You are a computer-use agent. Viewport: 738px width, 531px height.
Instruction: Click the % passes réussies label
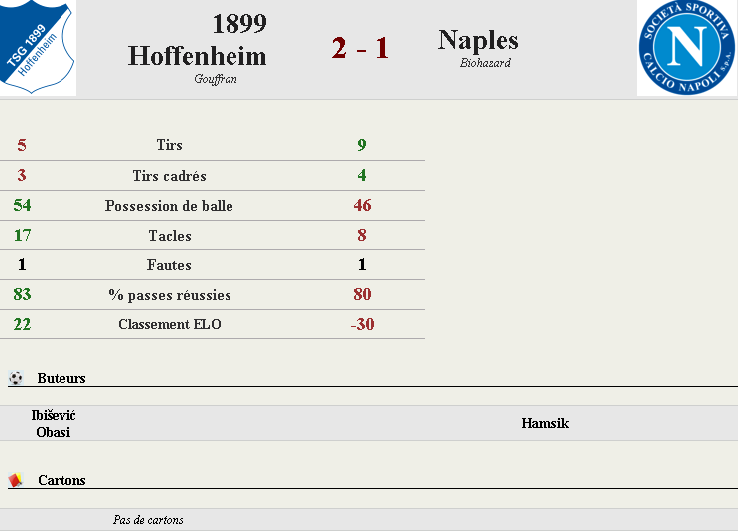coord(169,295)
